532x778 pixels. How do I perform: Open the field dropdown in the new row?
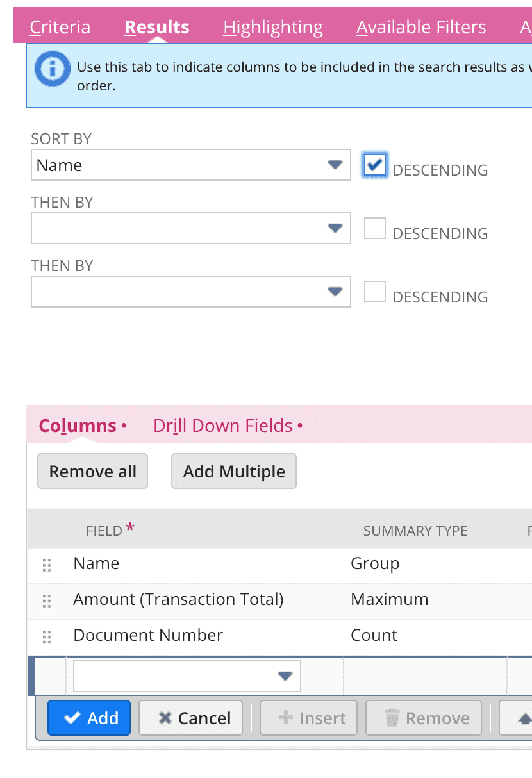click(285, 675)
